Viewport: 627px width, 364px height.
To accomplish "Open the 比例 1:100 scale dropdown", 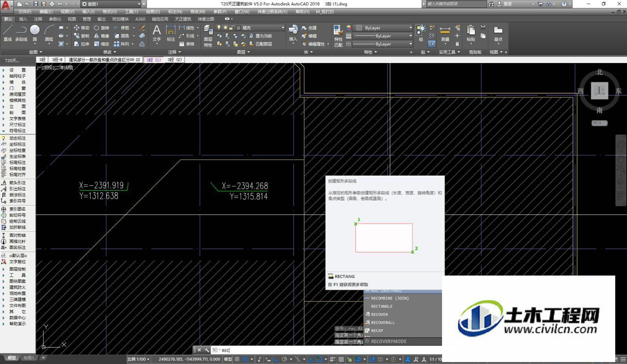I will tap(138, 359).
